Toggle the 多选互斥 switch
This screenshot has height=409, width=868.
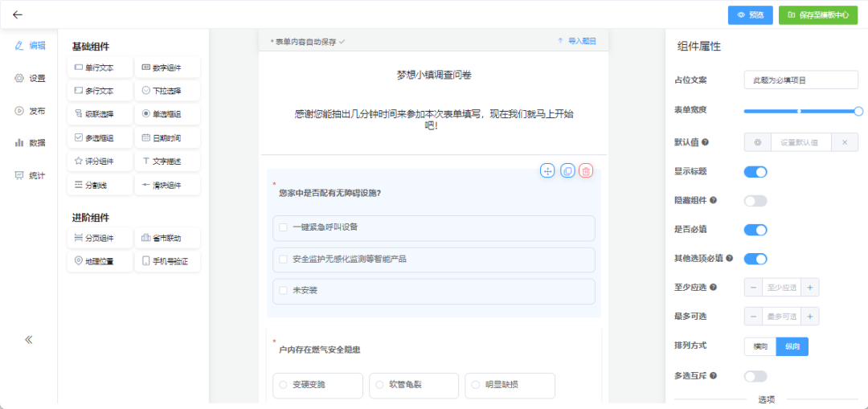point(755,376)
